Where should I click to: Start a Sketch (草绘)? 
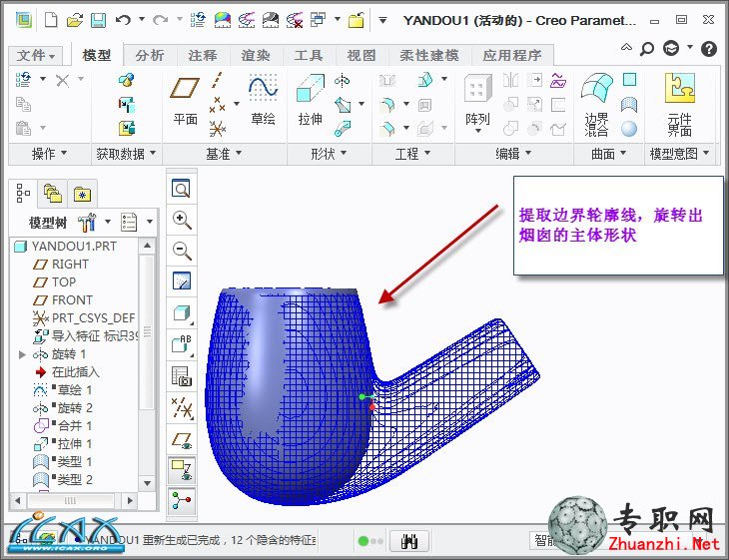[264, 101]
